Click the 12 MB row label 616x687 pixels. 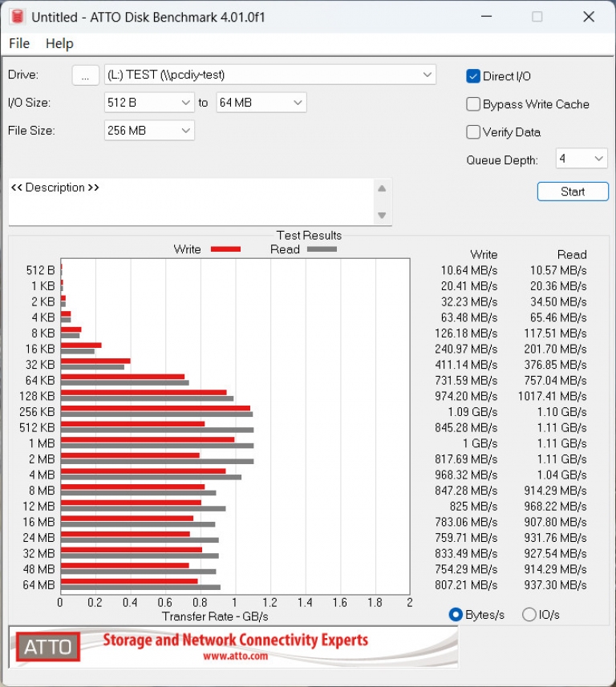coord(38,507)
